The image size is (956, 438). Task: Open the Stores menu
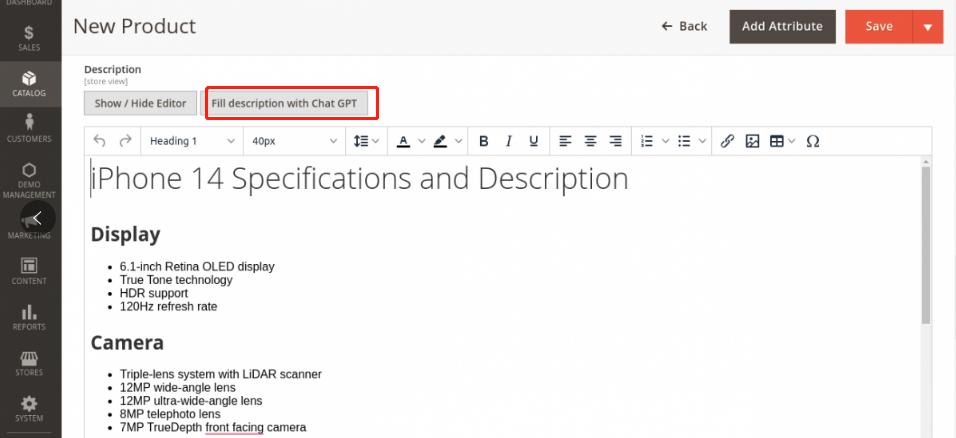tap(29, 363)
